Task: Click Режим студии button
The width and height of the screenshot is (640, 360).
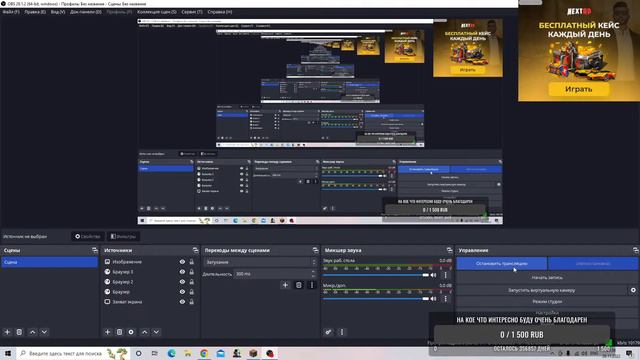Action: [547, 302]
